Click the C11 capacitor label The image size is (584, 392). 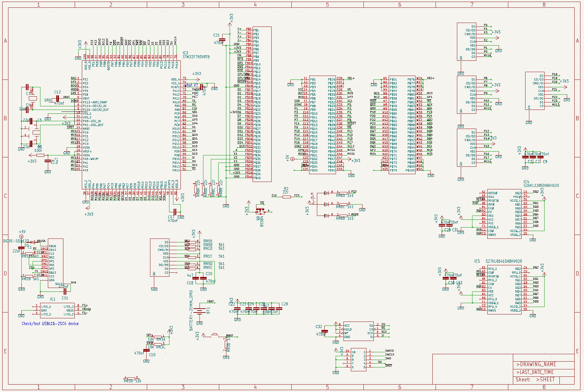click(65, 298)
